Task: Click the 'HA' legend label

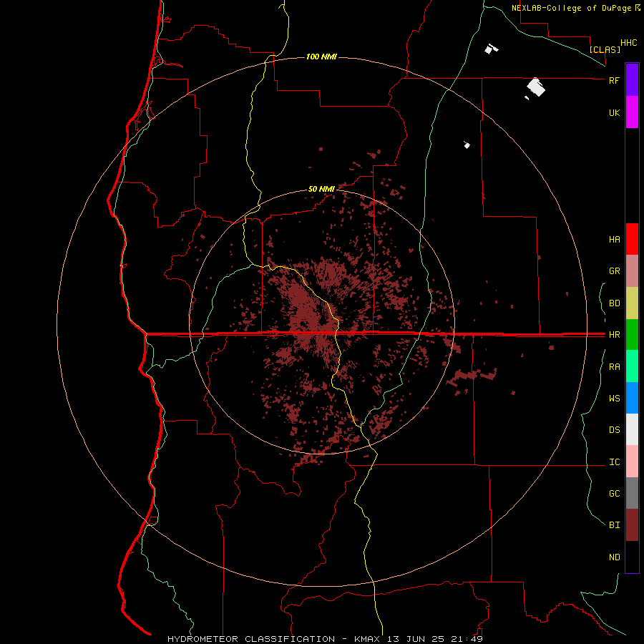Action: pyautogui.click(x=614, y=240)
